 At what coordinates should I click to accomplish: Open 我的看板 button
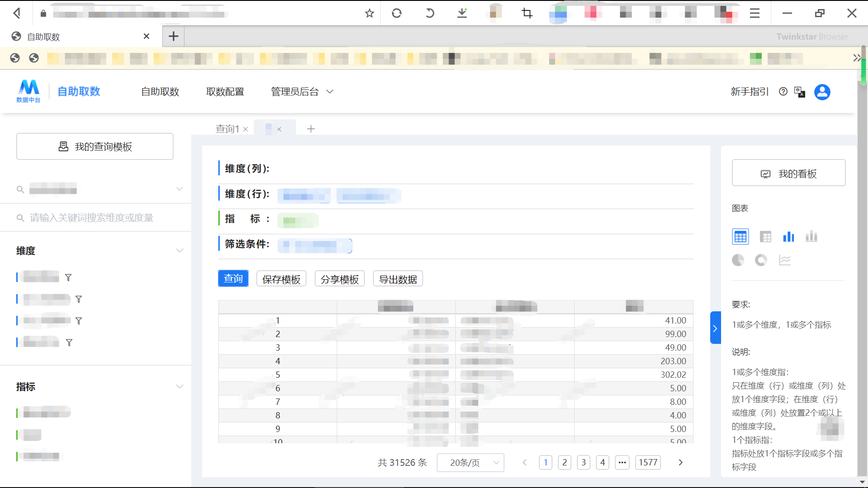(x=789, y=173)
